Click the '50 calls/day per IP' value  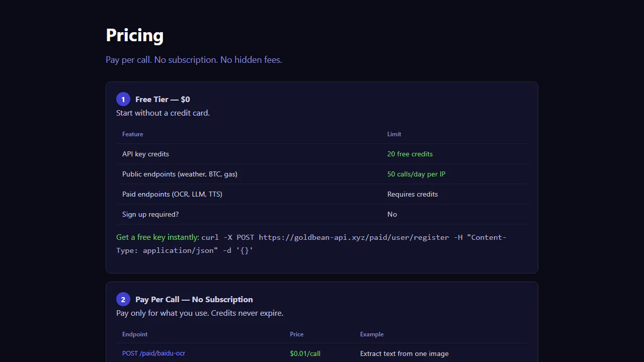pyautogui.click(x=416, y=174)
